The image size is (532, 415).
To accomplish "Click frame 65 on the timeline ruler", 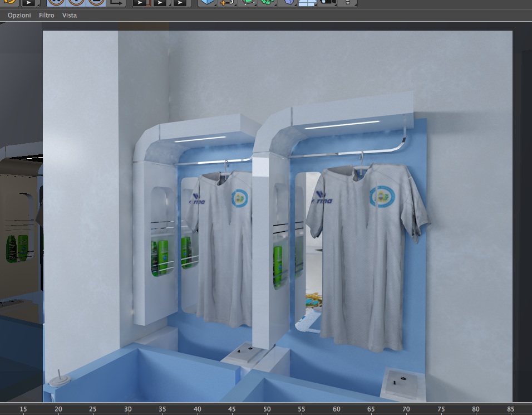I will pos(371,409).
